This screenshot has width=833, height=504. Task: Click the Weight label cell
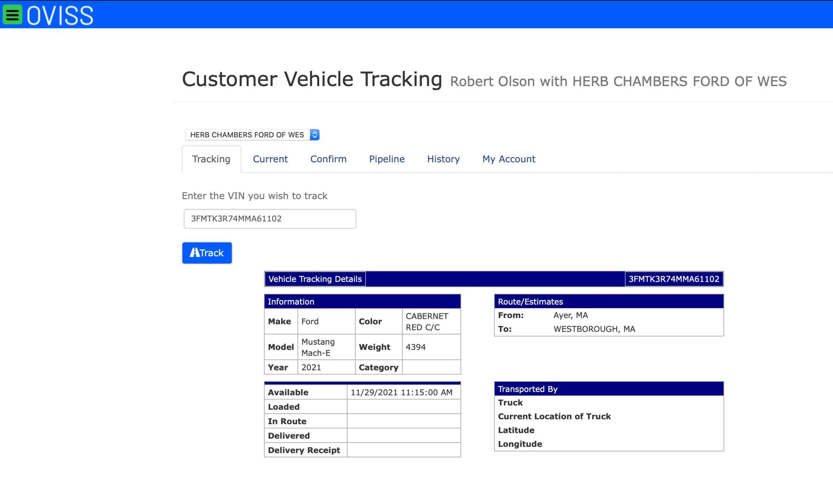point(379,347)
